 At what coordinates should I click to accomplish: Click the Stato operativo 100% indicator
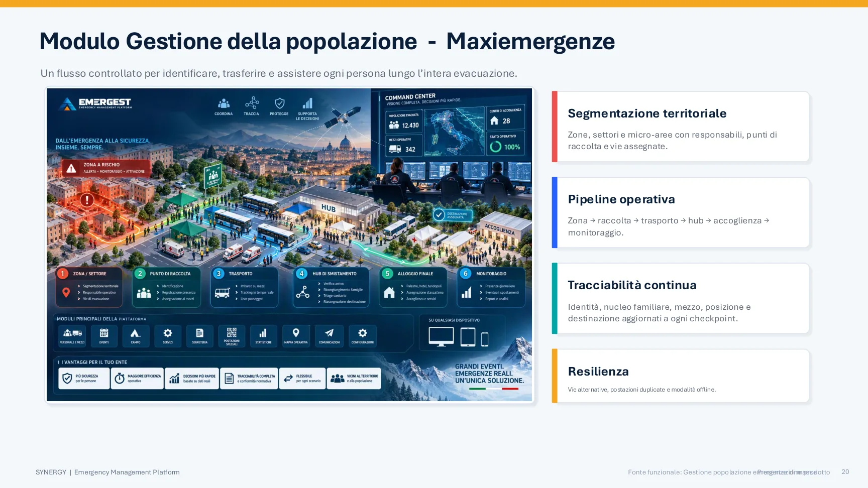(506, 143)
